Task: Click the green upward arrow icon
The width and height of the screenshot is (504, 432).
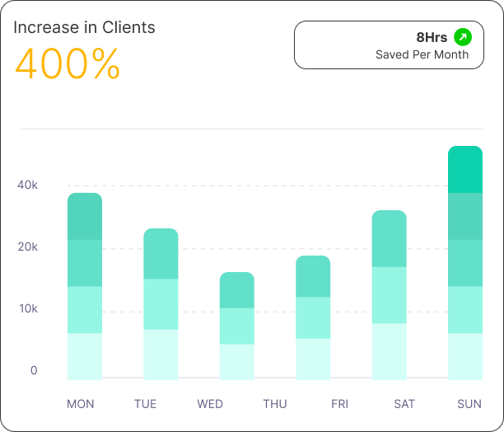Action: [x=463, y=37]
